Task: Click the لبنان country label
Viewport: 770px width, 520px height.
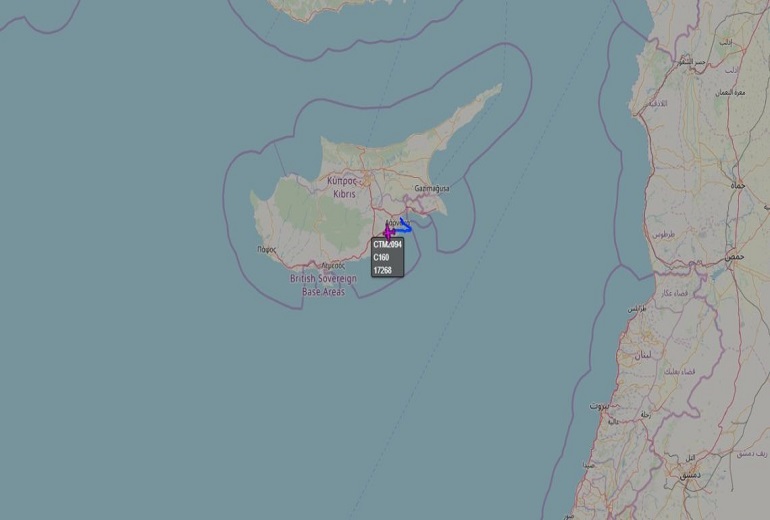Action: pyautogui.click(x=643, y=355)
